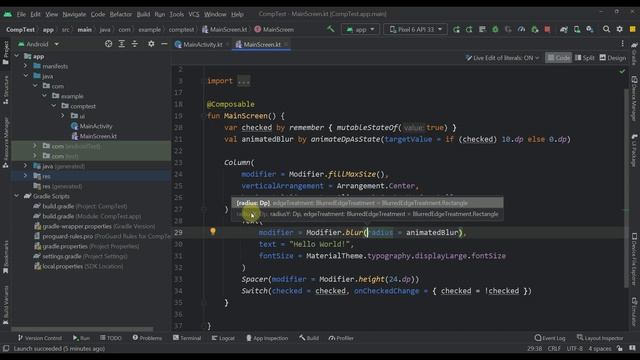The height and width of the screenshot is (360, 640).
Task: Select local.properties in project tree
Action: tap(78, 266)
